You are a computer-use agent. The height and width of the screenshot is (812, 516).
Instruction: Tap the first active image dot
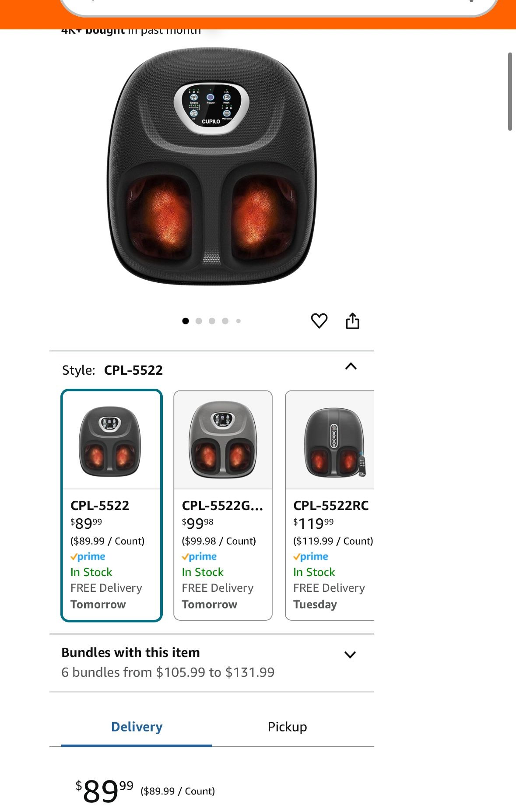point(186,321)
